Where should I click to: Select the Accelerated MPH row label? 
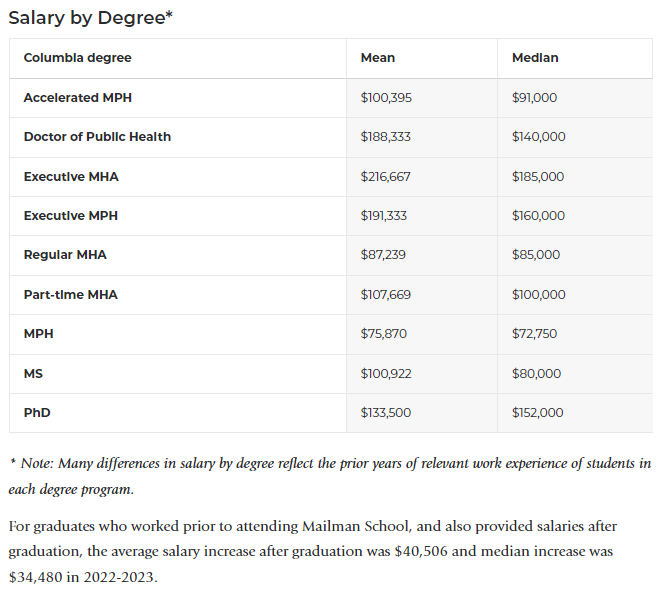77,98
